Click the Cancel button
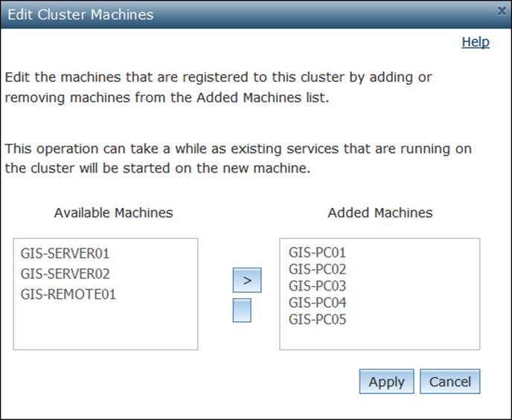 [449, 382]
